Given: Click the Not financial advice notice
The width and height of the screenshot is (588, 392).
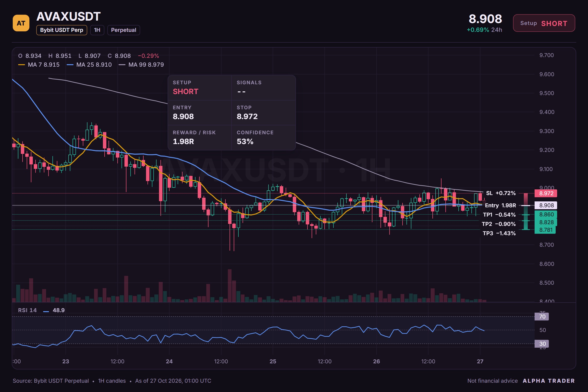Looking at the screenshot, I should (x=492, y=381).
